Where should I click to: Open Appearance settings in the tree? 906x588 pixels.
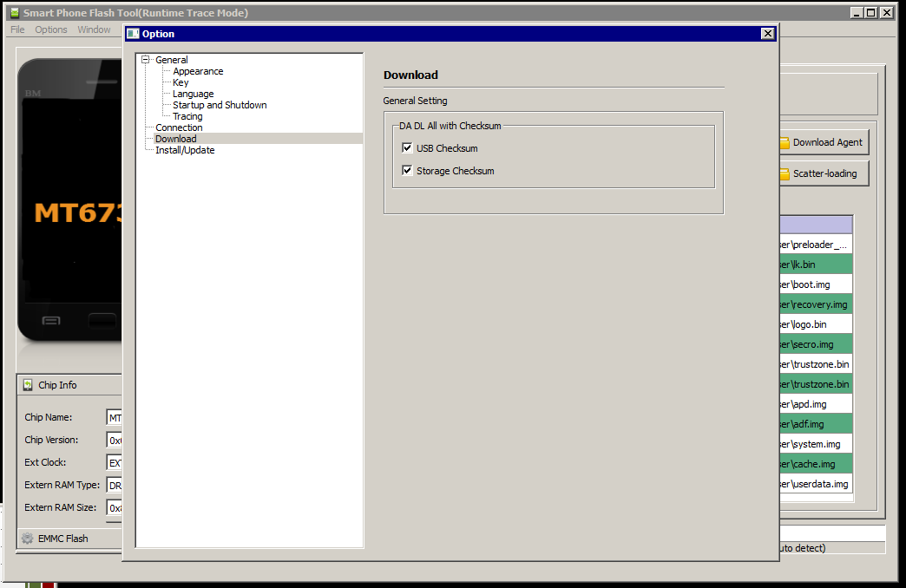pyautogui.click(x=198, y=71)
